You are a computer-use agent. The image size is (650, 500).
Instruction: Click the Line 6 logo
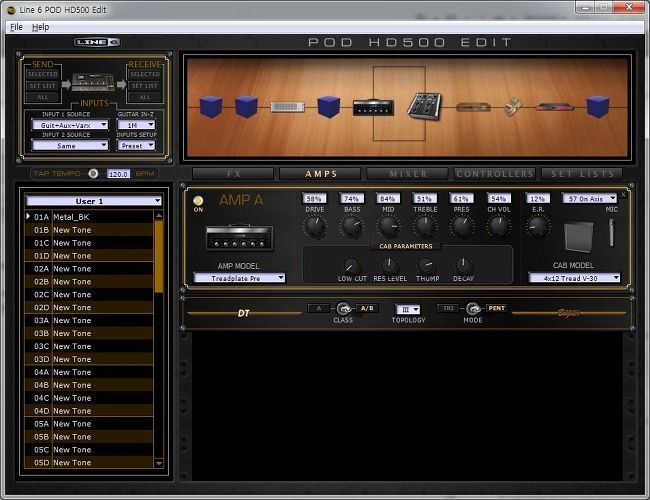pos(97,42)
